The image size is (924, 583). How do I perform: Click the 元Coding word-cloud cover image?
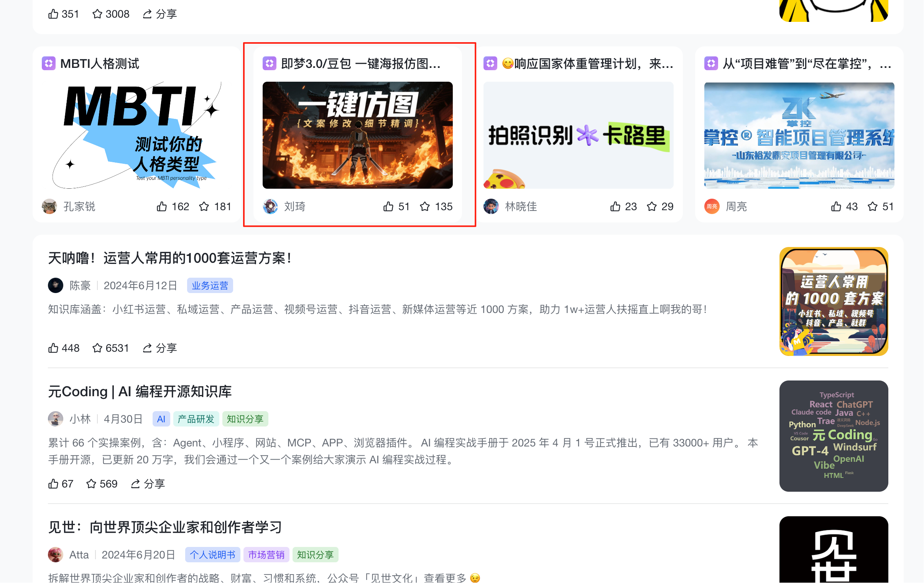[x=834, y=436]
